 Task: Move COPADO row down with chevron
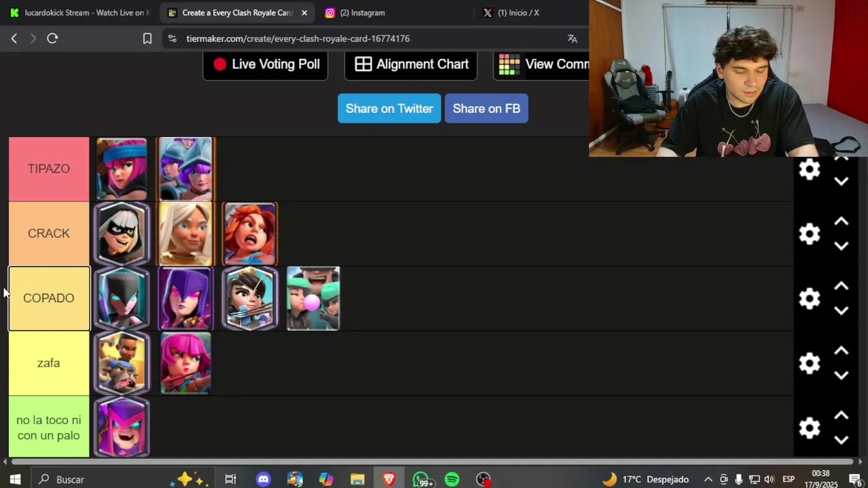[841, 311]
